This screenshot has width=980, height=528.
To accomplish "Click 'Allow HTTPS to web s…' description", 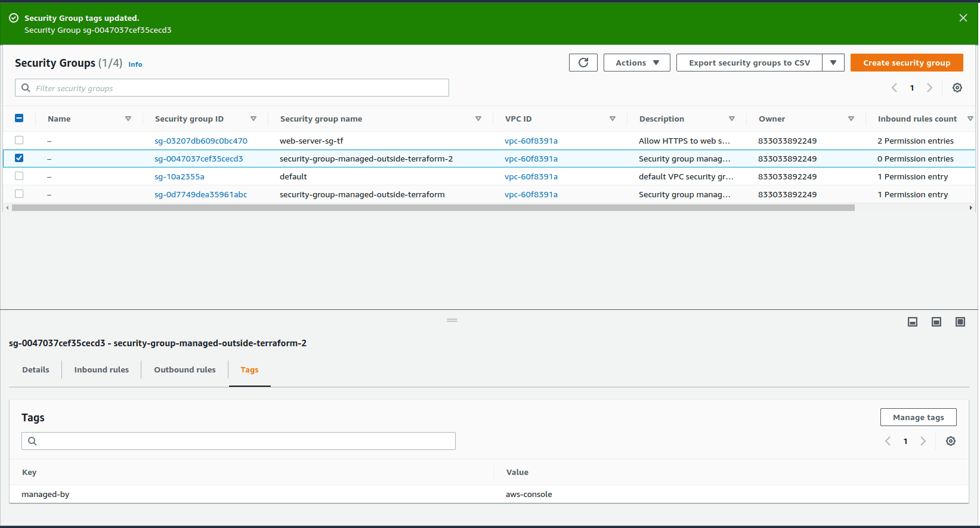I will click(684, 141).
